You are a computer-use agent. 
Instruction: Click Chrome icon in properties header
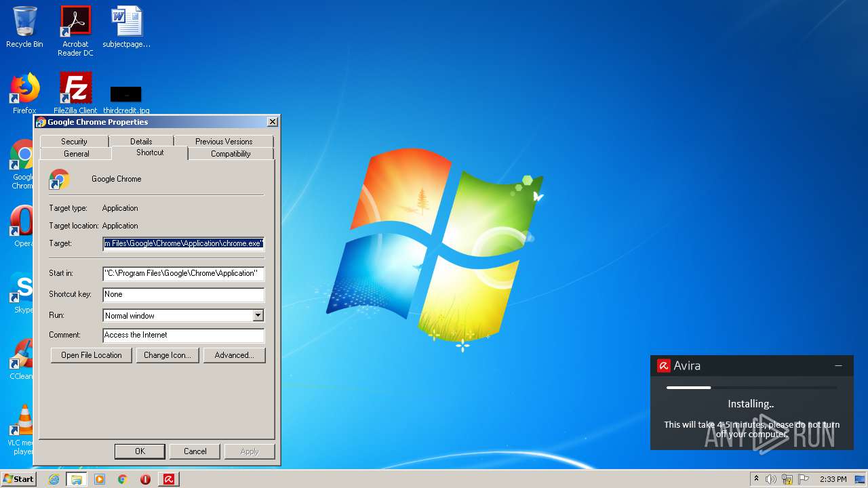(x=59, y=180)
